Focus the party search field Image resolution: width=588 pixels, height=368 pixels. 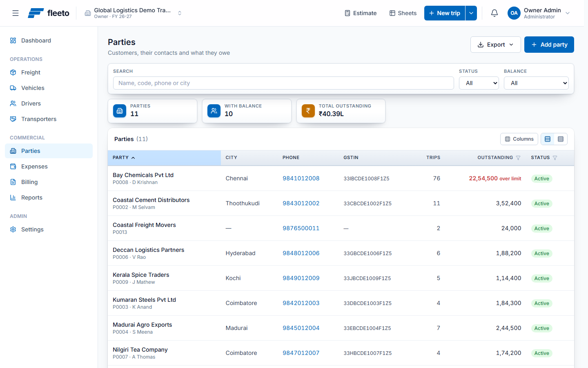[x=283, y=83]
